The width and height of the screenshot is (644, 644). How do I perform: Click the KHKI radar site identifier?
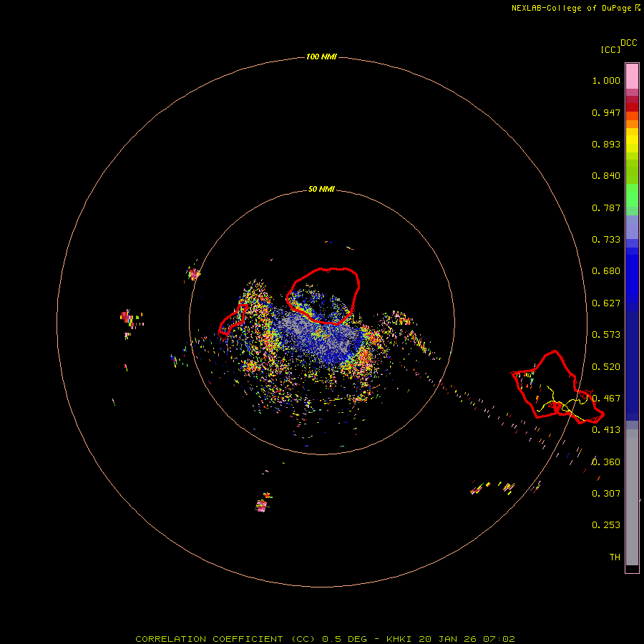pos(399,639)
